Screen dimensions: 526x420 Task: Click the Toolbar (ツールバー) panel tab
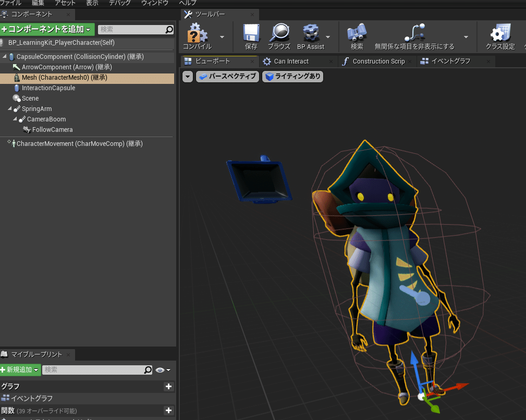tap(210, 14)
